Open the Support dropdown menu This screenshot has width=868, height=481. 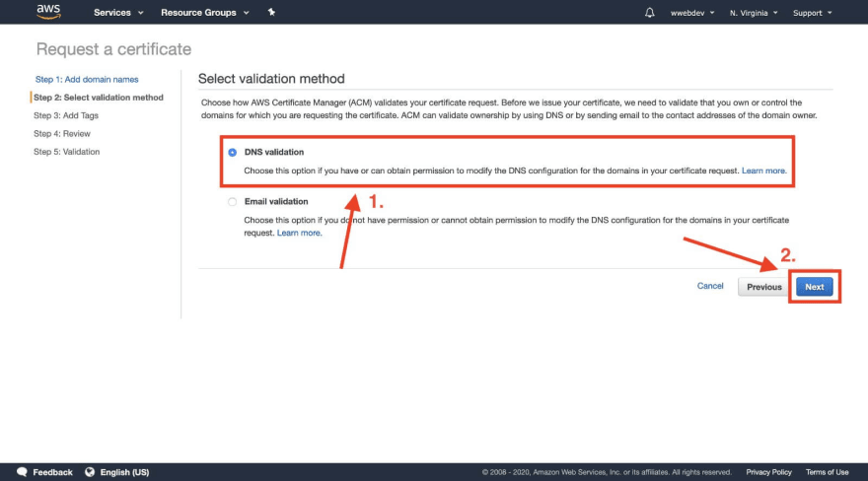812,13
